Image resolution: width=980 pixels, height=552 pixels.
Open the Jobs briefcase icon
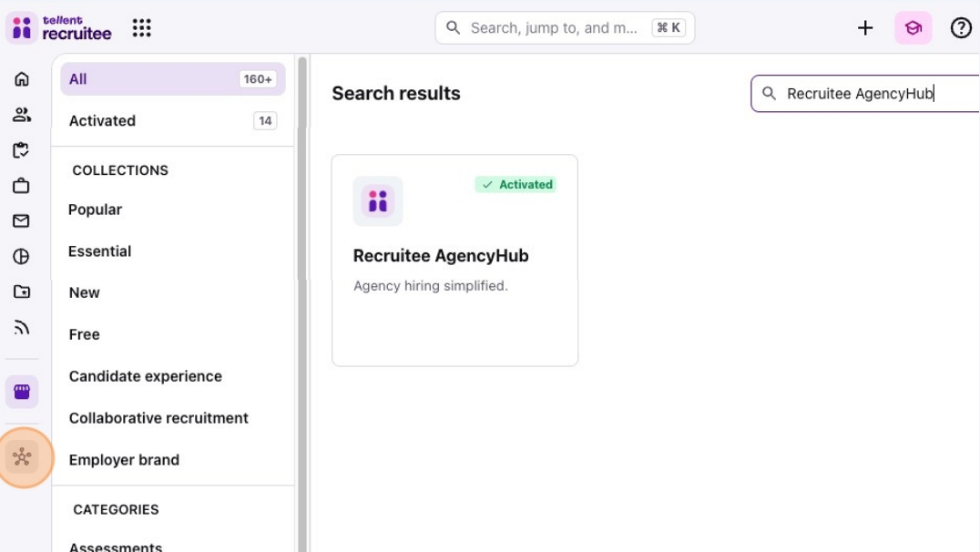coord(21,186)
